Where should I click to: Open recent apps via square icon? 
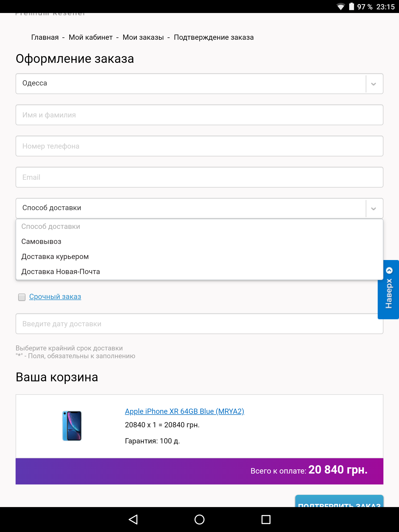tap(266, 520)
